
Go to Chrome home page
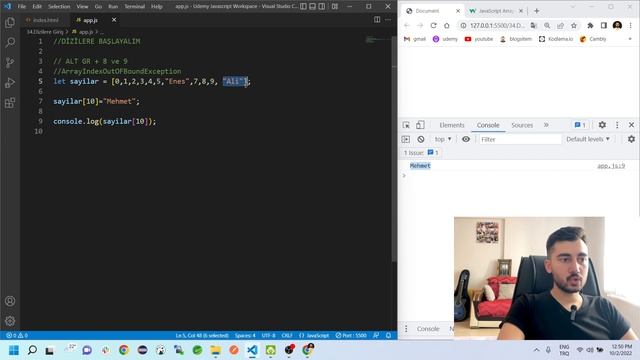tap(447, 25)
